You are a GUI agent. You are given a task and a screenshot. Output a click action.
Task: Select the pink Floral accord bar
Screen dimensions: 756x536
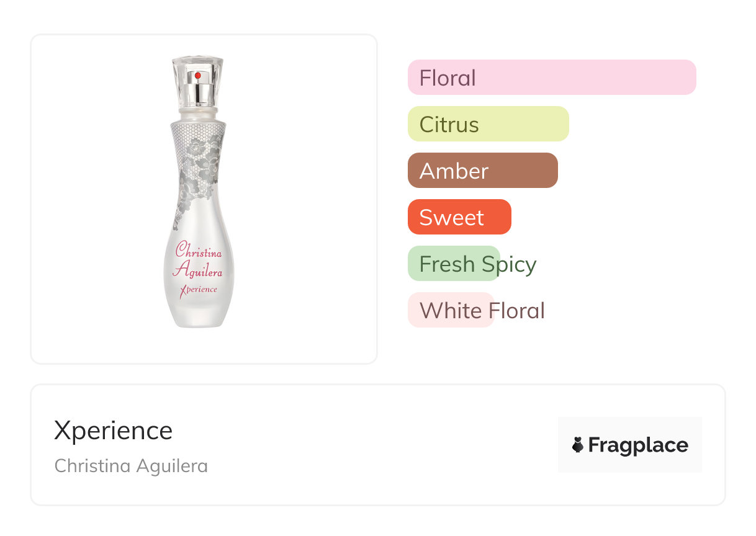coord(551,78)
